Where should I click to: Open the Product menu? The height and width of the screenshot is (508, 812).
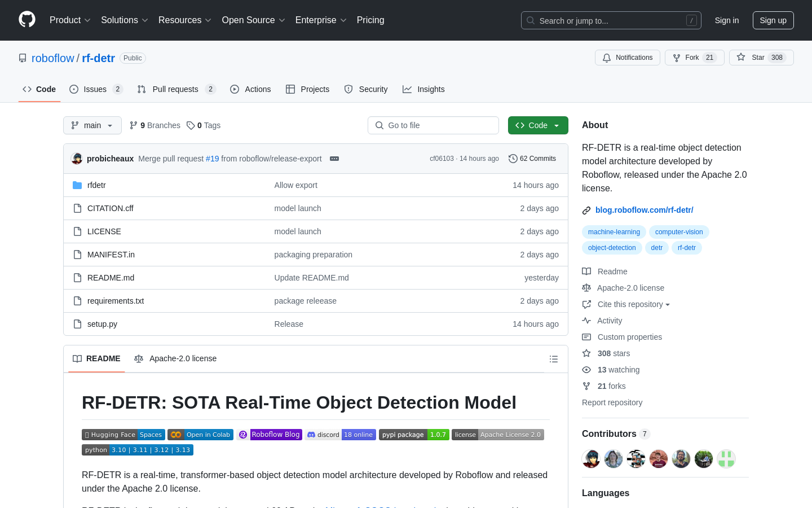70,20
